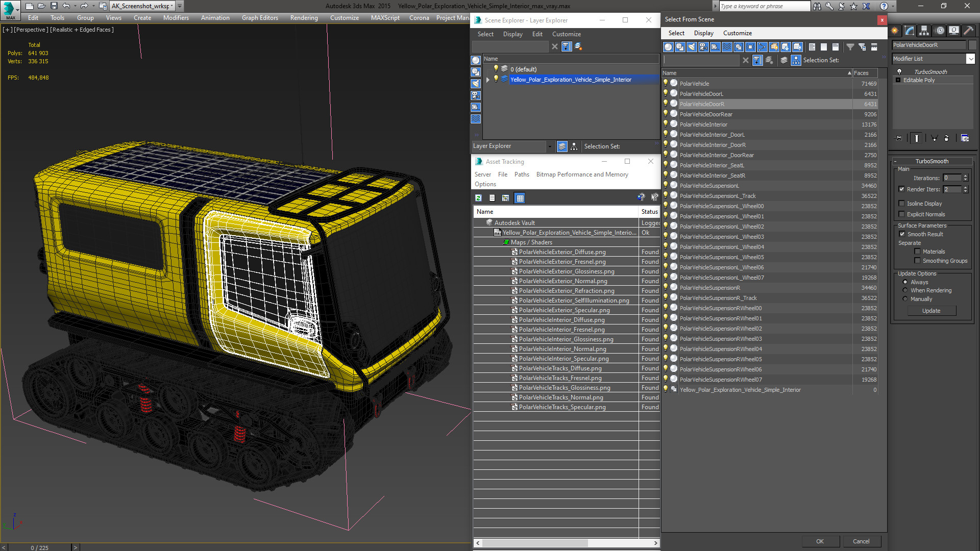Viewport: 980px width, 551px height.
Task: Open Display menu in Select From Scene
Action: coord(703,33)
